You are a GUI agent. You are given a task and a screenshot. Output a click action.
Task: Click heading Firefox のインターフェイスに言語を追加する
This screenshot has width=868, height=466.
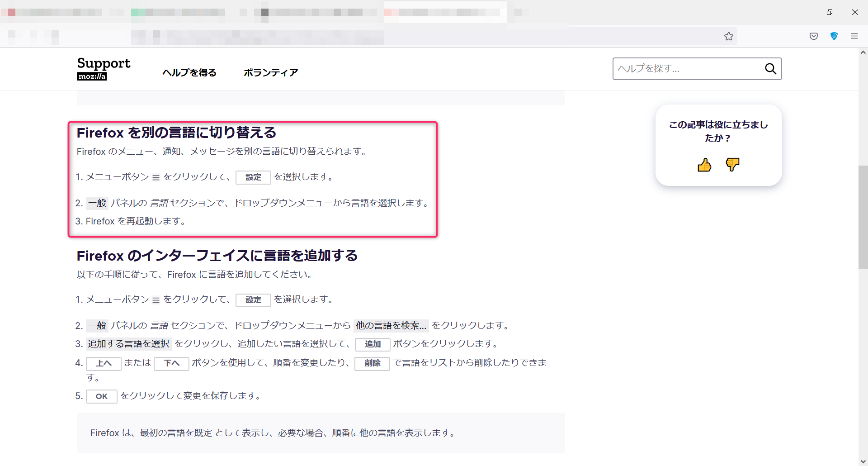[217, 256]
